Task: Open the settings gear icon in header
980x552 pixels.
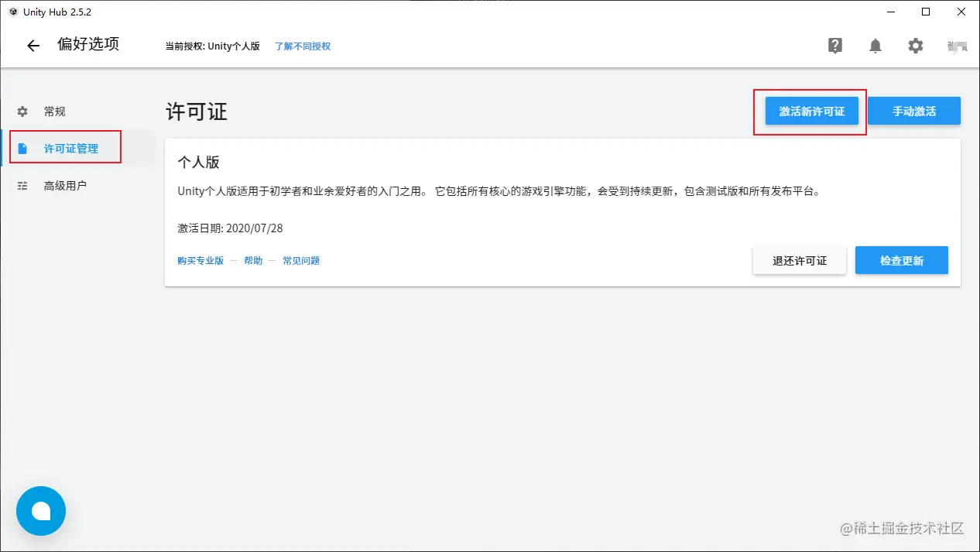Action: (916, 46)
